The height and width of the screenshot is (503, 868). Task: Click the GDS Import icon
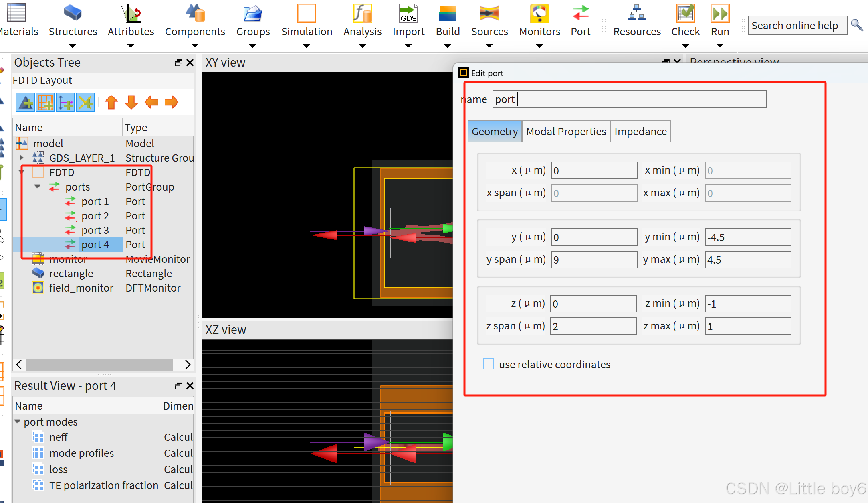click(408, 13)
